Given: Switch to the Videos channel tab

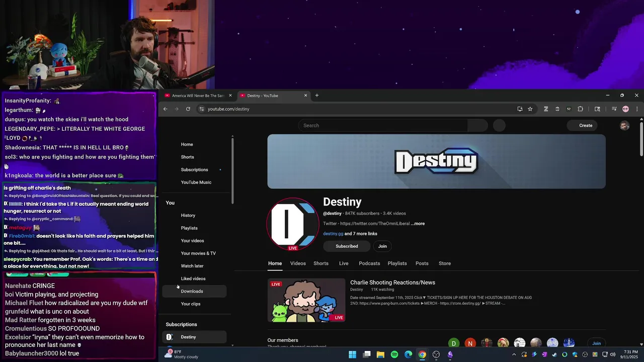Looking at the screenshot, I should [x=298, y=263].
